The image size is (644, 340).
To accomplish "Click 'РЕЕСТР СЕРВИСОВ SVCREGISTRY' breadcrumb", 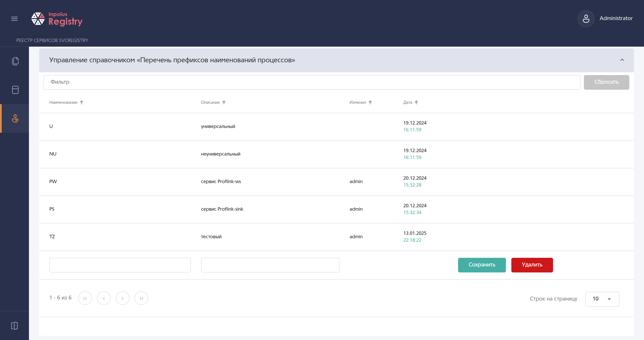I will point(52,41).
